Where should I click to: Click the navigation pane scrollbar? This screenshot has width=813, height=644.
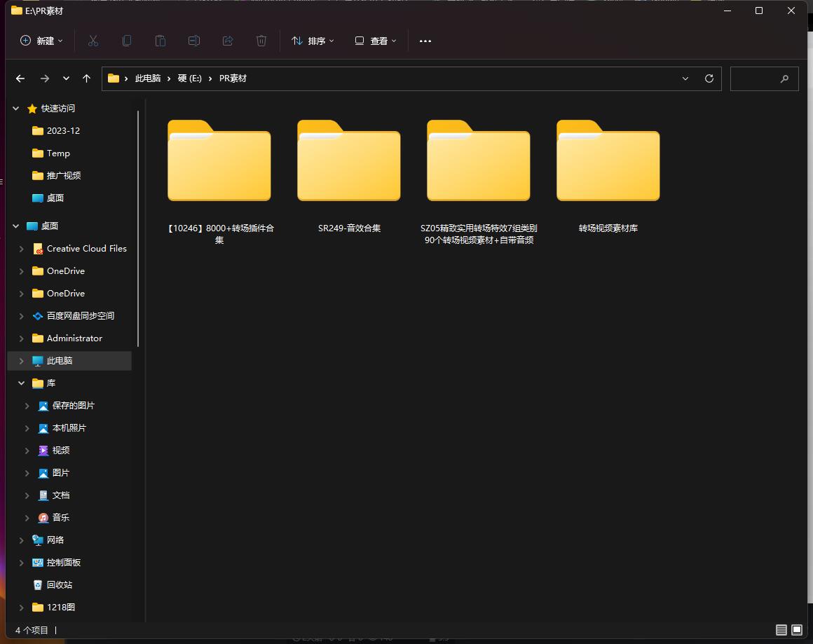[x=138, y=228]
